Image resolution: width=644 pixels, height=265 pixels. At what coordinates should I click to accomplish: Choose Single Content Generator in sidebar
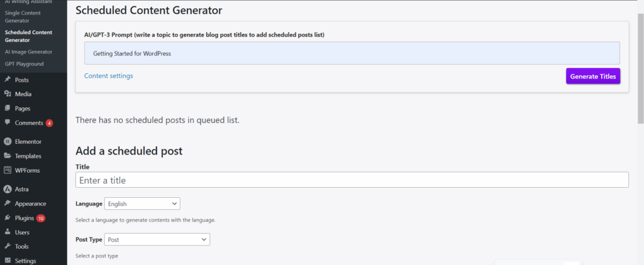click(23, 17)
